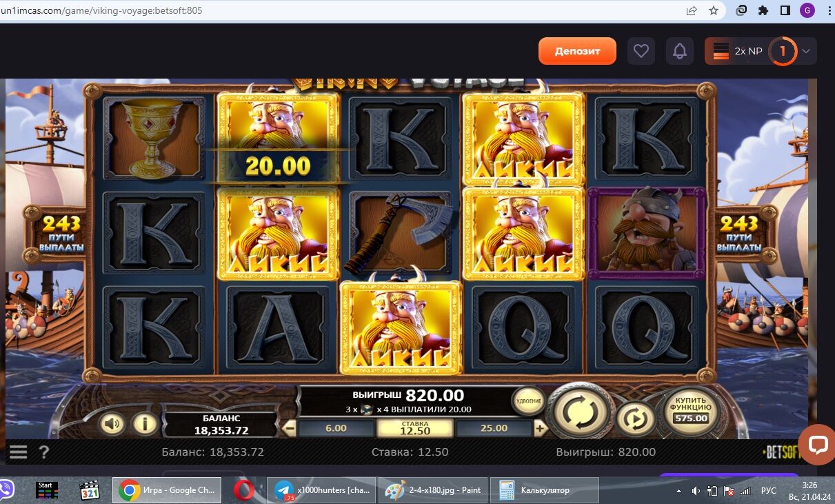This screenshot has width=835, height=504.
Task: Decrease bet with the minus button
Action: click(290, 428)
